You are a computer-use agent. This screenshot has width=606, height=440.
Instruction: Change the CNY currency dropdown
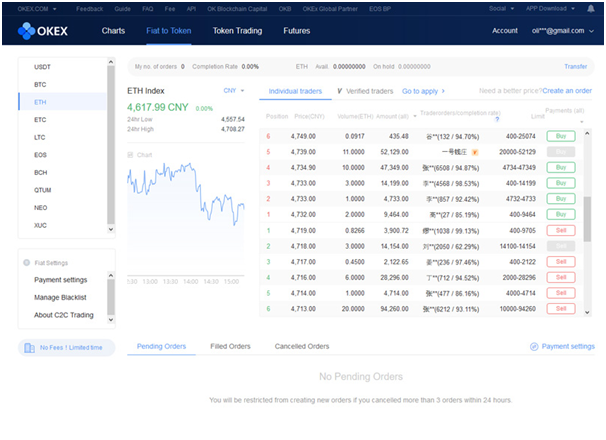pos(234,90)
